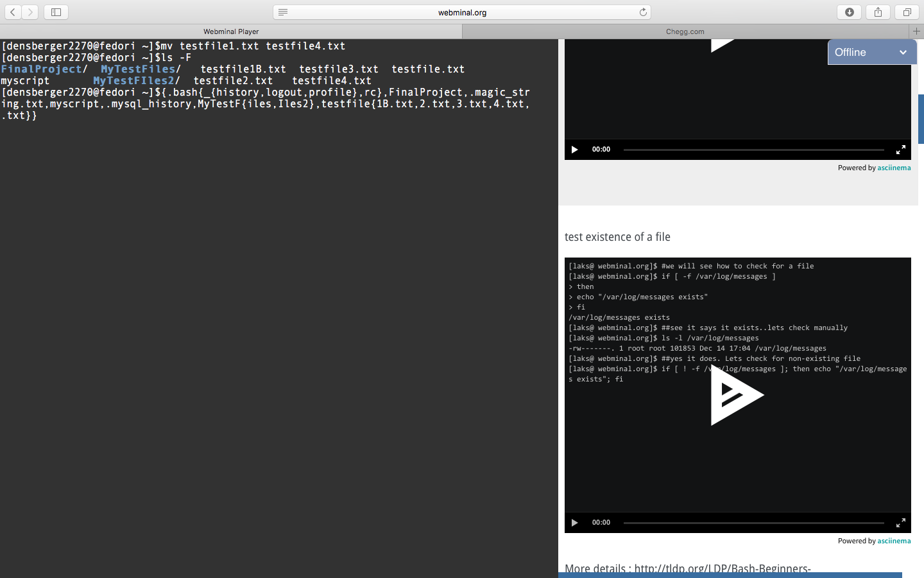
Task: Click MyTestFiles/ directory in terminal output
Action: tap(141, 69)
